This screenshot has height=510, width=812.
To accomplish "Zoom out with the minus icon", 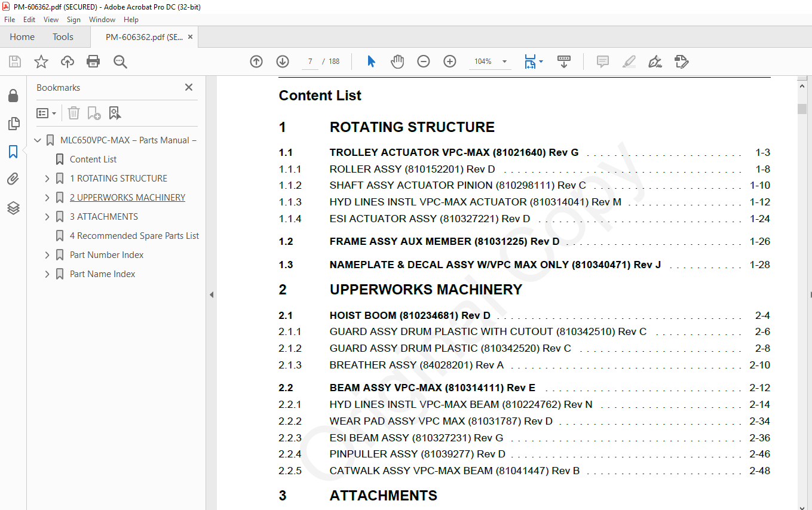I will click(424, 62).
